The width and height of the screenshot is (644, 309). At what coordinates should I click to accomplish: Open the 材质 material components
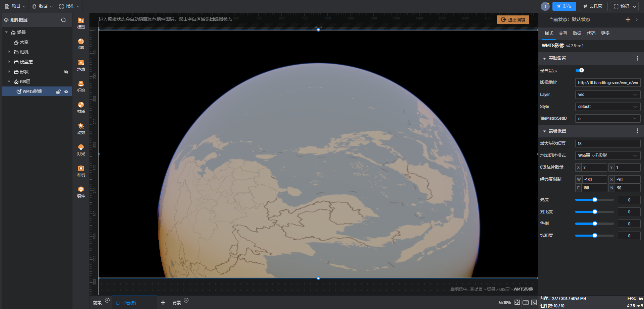81,107
